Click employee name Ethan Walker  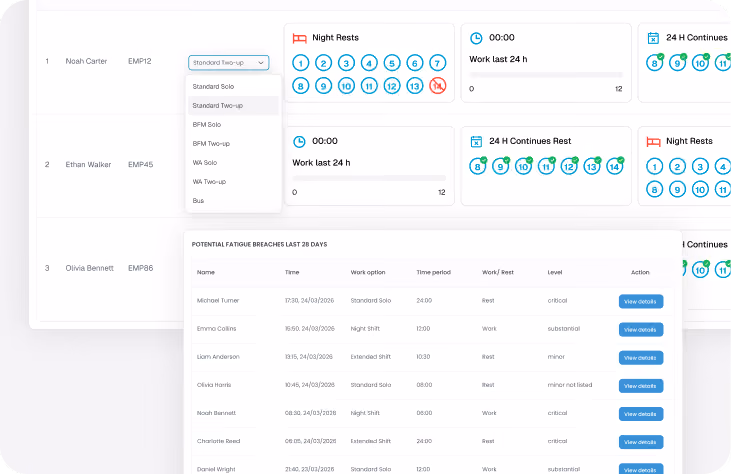[88, 165]
